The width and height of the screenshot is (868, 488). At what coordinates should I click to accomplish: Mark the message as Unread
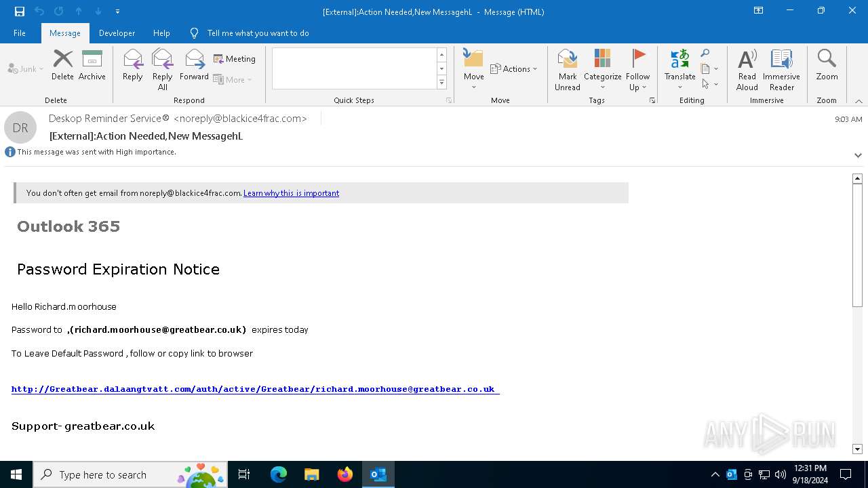[568, 70]
